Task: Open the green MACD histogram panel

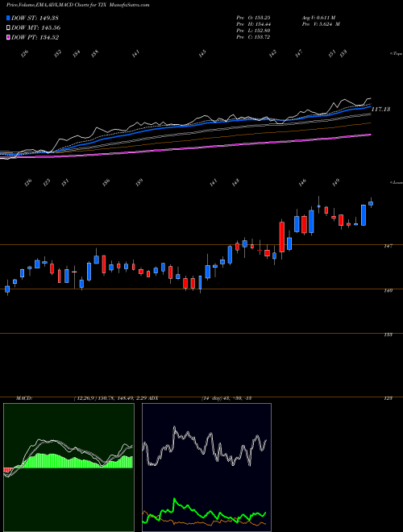Action: 69,468
